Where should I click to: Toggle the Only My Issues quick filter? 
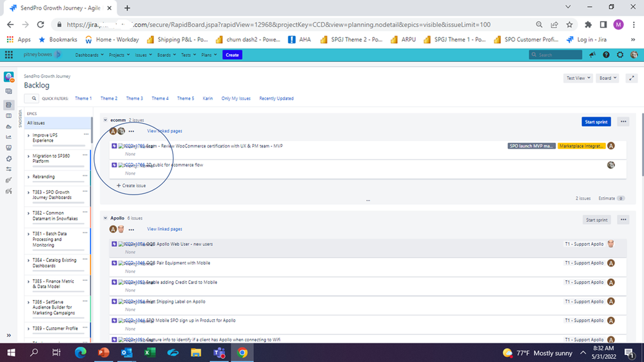point(236,99)
